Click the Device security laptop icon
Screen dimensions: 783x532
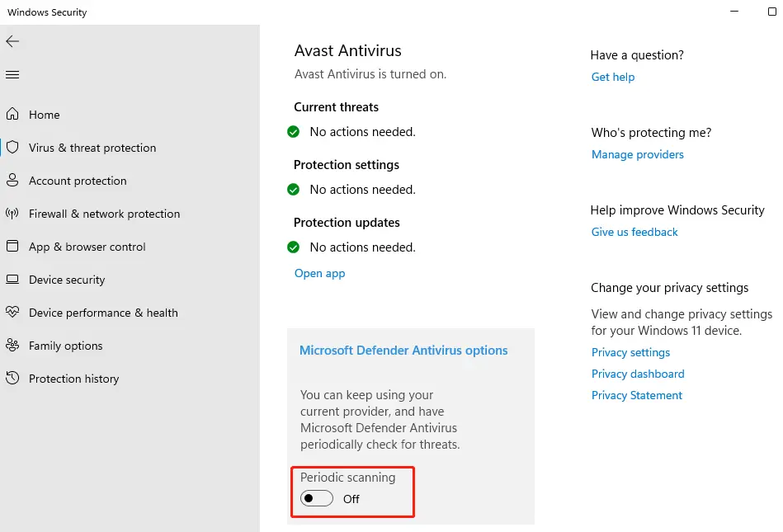12,280
